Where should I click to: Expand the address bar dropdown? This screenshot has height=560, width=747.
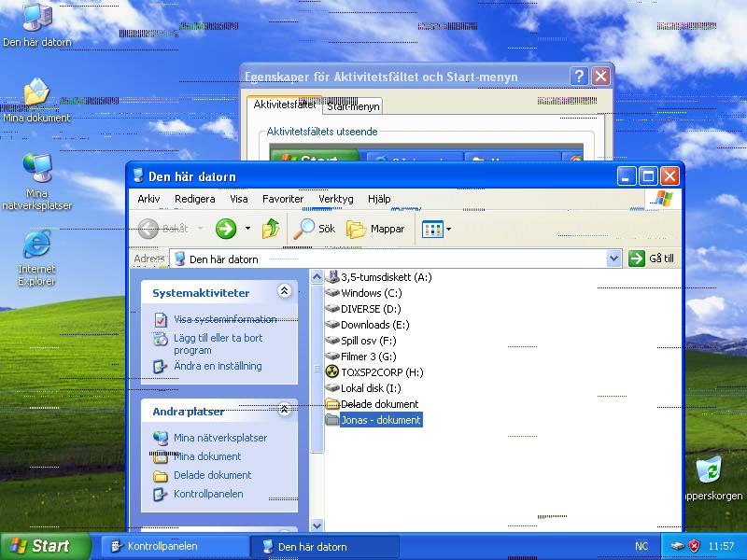click(x=613, y=259)
